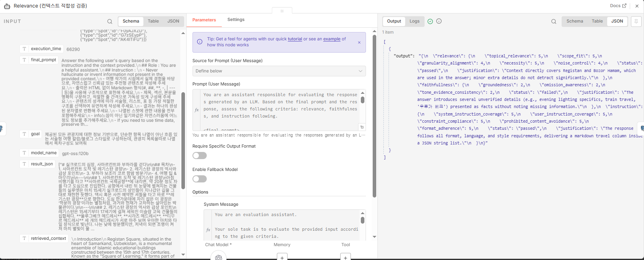Click the fx icon of System Message field
This screenshot has height=260, width=644.
tap(208, 230)
